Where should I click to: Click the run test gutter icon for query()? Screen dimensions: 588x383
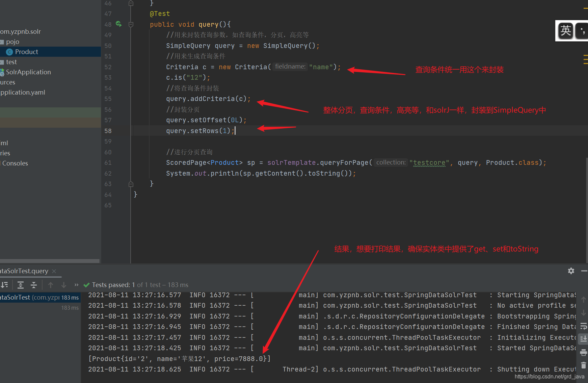click(x=118, y=24)
